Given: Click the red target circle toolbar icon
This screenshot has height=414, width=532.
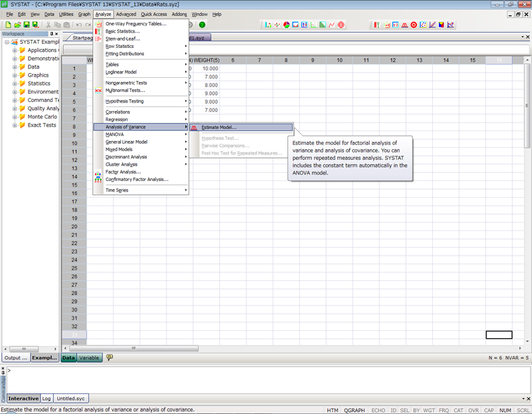Looking at the screenshot, I should 414,25.
